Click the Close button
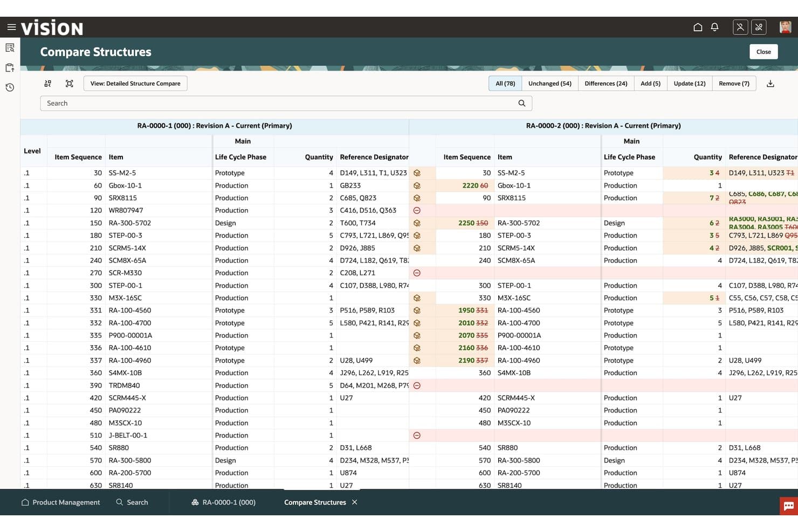 pos(763,52)
